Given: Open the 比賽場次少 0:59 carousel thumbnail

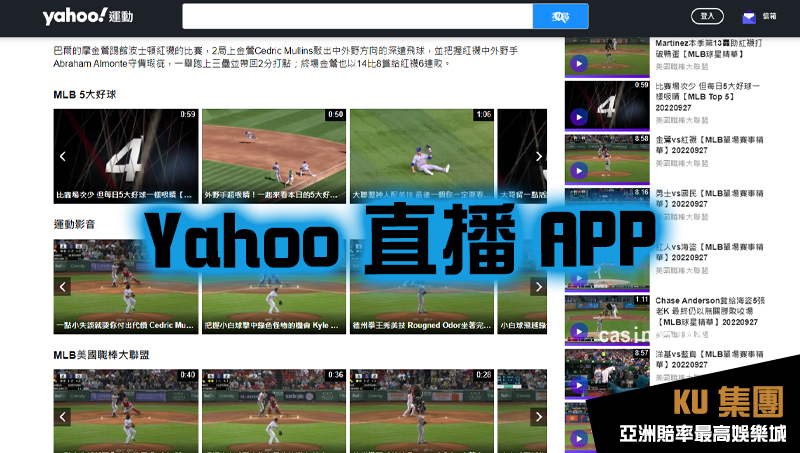Looking at the screenshot, I should point(126,156).
